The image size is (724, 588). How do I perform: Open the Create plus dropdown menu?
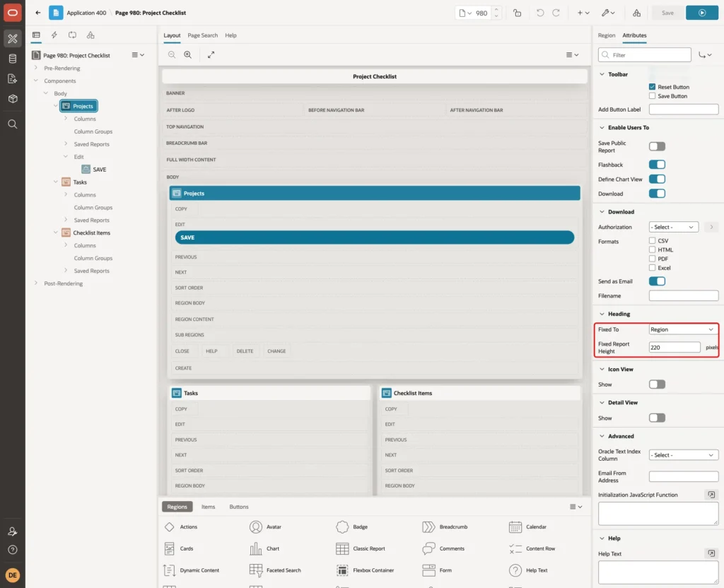(x=583, y=13)
